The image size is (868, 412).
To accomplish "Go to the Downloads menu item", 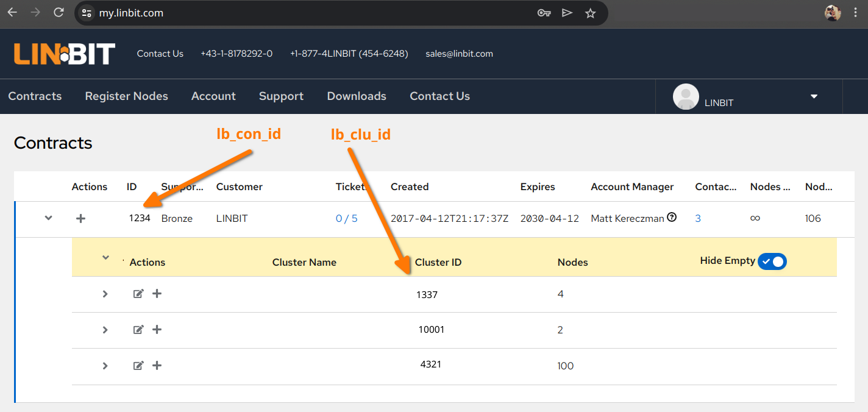I will tap(357, 96).
